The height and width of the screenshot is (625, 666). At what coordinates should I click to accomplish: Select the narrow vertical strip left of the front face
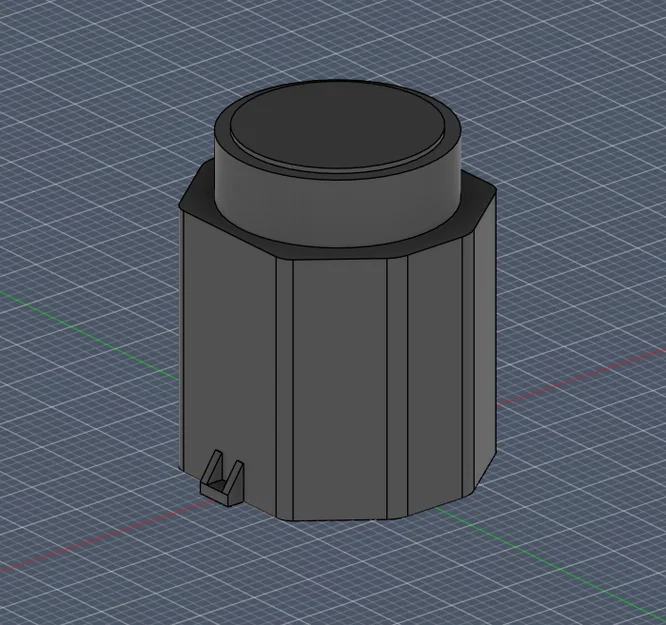point(285,389)
